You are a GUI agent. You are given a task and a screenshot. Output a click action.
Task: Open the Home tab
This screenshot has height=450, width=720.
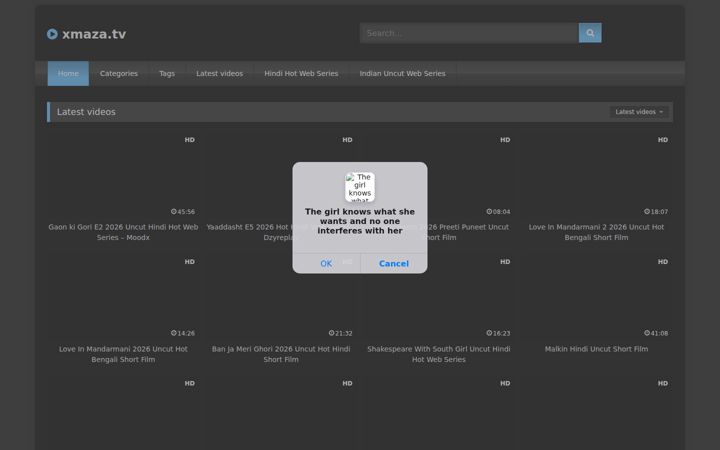coord(68,73)
